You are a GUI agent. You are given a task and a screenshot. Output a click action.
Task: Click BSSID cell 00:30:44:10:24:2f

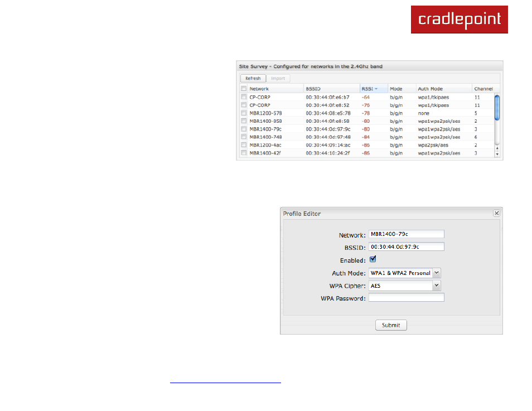pyautogui.click(x=328, y=153)
